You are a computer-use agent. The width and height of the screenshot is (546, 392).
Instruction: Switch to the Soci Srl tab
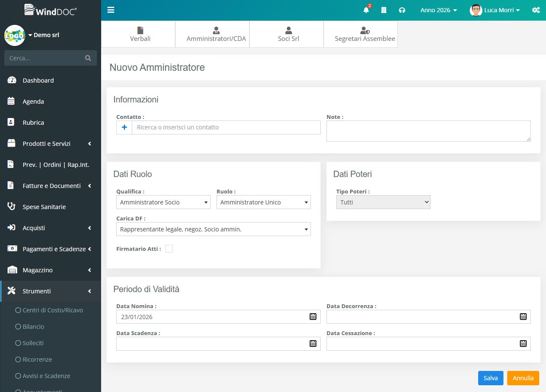[x=288, y=34]
